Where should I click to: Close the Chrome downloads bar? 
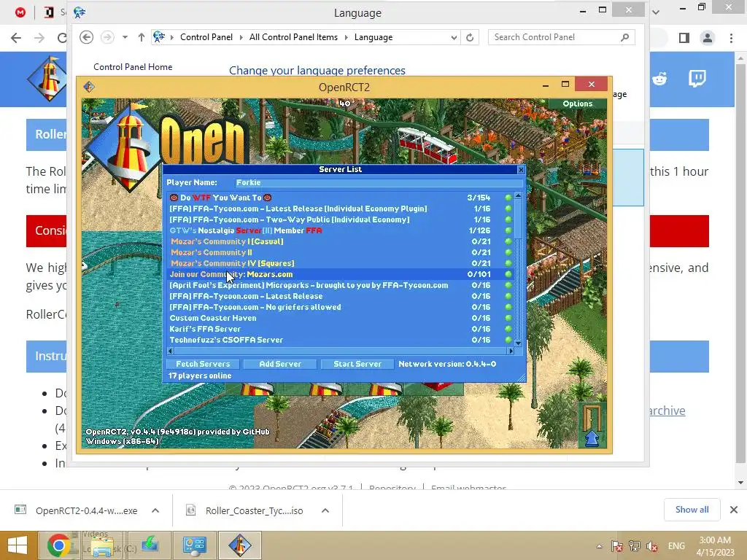734,510
